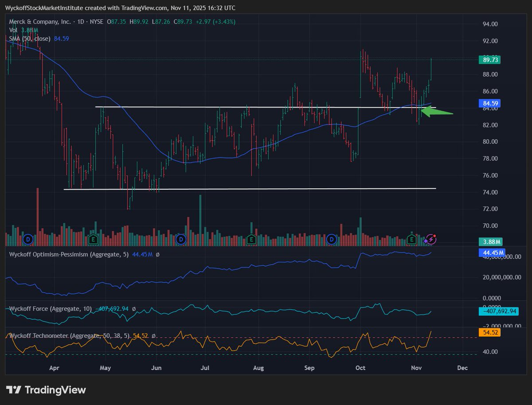Click the 20,000,000.00 Optimism-Pessimism scale value
Screen dimensions: 532x405
(x=501, y=277)
